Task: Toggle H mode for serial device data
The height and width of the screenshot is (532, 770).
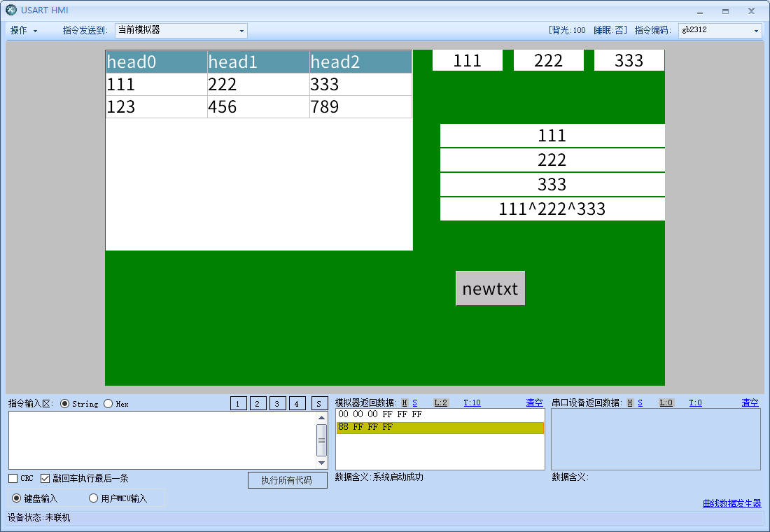Action: point(630,402)
